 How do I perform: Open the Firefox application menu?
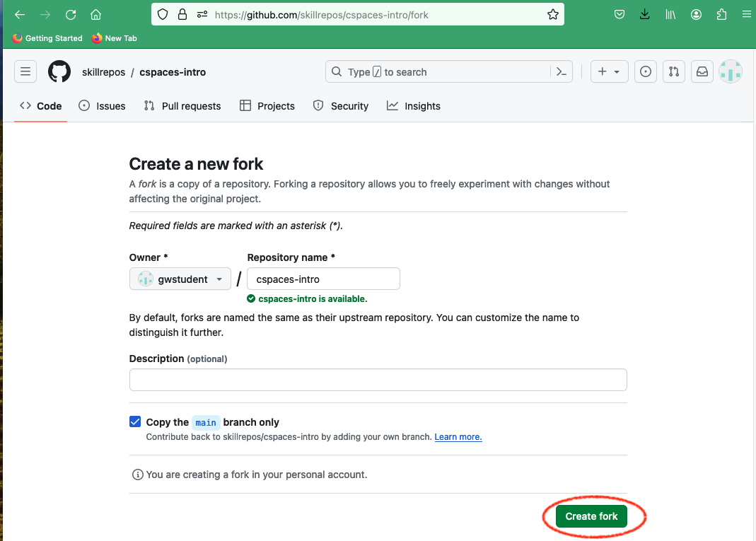point(747,14)
